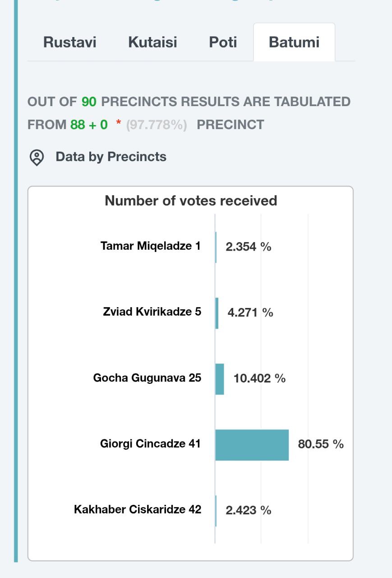
Task: Click the Gocha Gugunava 25 label
Action: point(147,378)
